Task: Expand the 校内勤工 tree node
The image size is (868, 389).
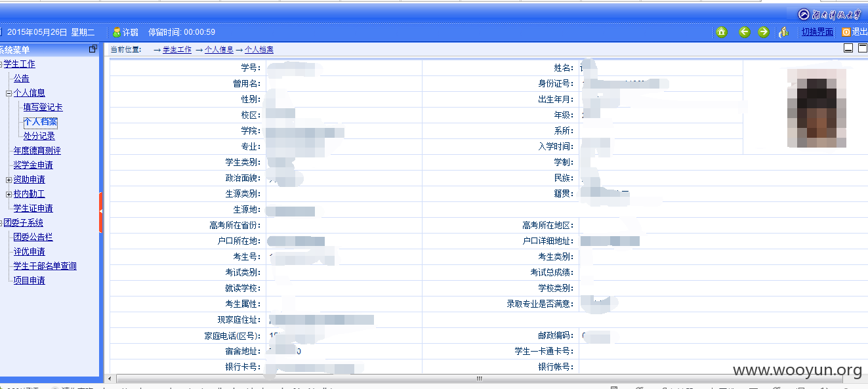Action: tap(9, 194)
